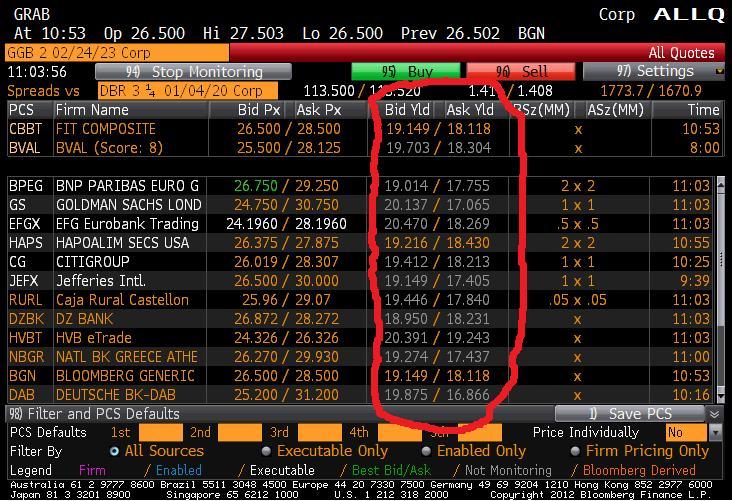Sort by the Time column header

pos(688,110)
